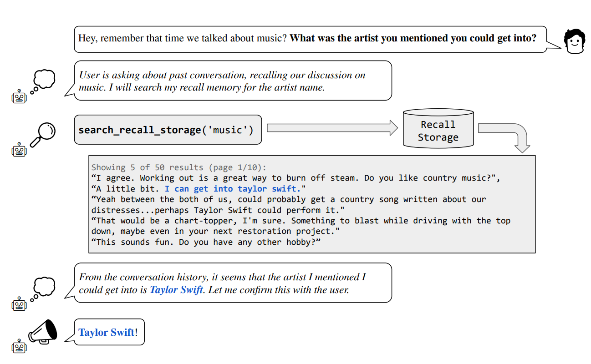Click the robot icon beside "User is asking" thought
Image resolution: width=591 pixels, height=364 pixels.
[19, 96]
